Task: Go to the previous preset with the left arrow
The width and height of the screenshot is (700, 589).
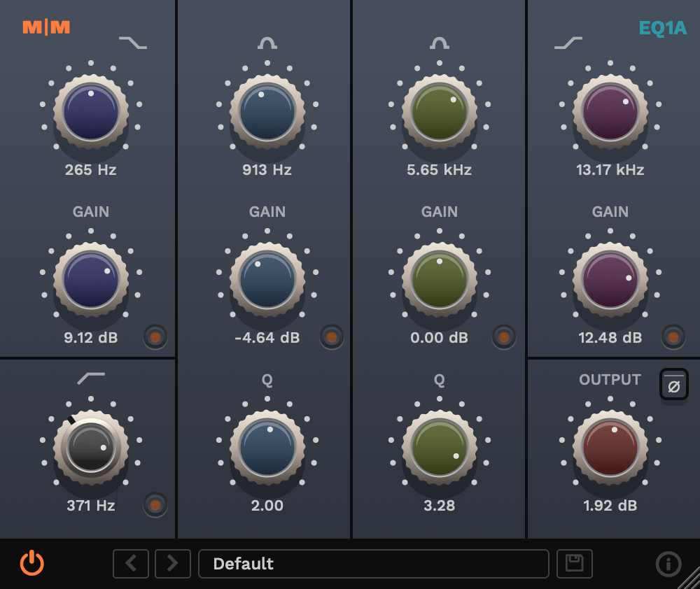Action: [131, 563]
